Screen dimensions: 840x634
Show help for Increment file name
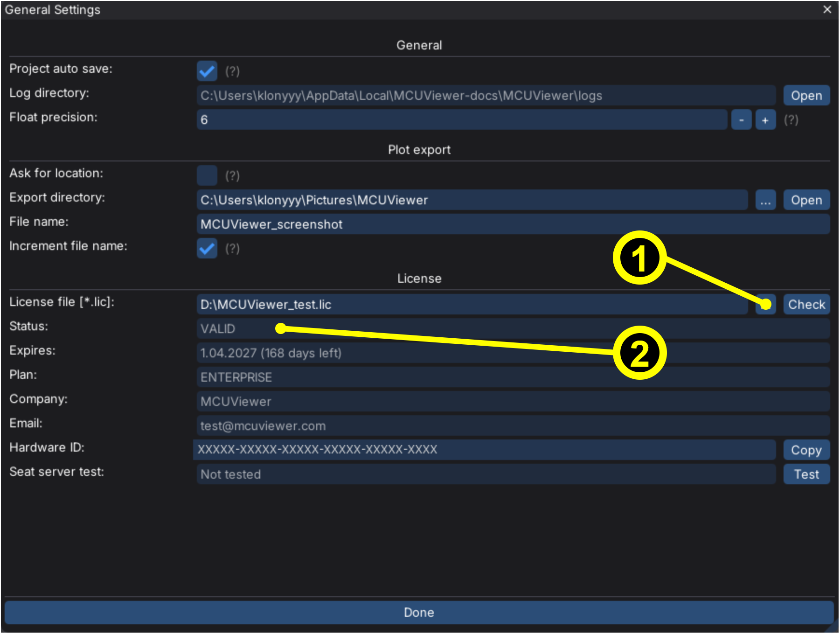[x=232, y=249]
